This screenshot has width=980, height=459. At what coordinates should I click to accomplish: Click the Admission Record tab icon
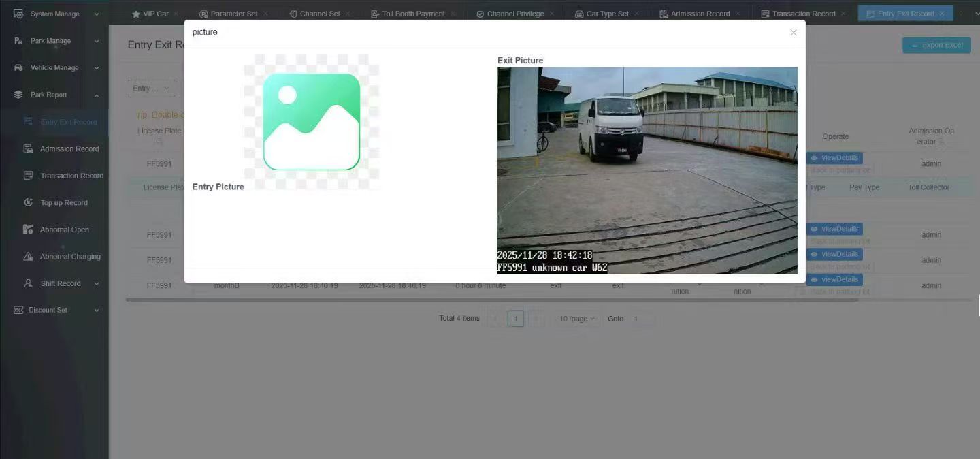[664, 14]
